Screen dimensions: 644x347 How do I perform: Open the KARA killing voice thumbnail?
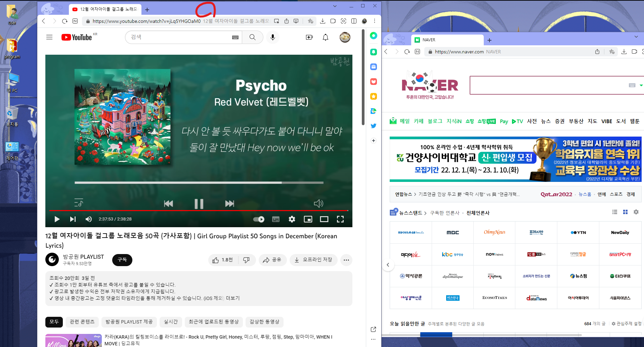point(74,340)
